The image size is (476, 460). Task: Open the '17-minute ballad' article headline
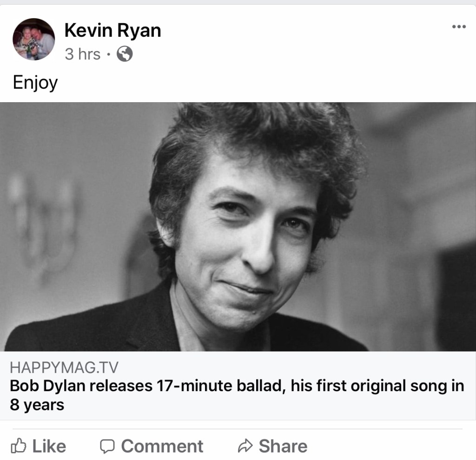237,386
